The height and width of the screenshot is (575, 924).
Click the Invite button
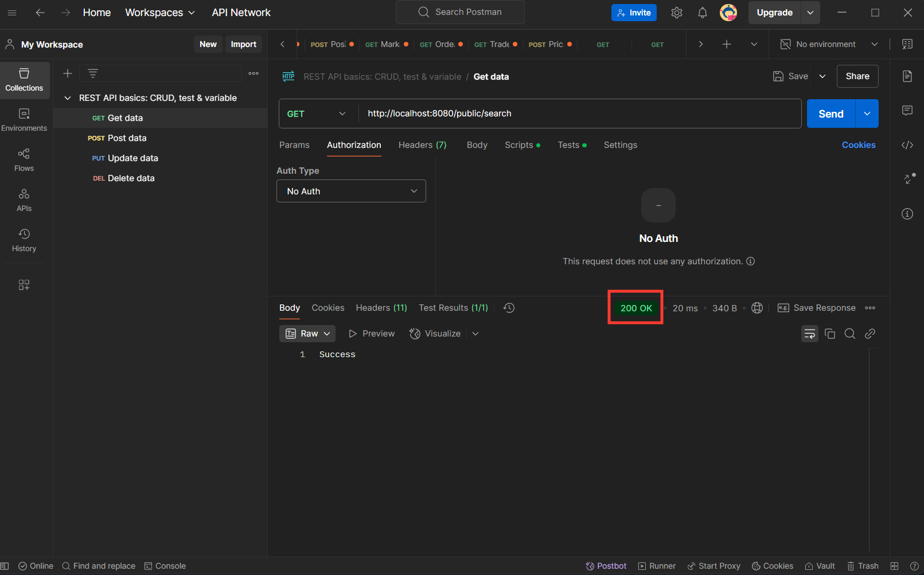pyautogui.click(x=634, y=13)
